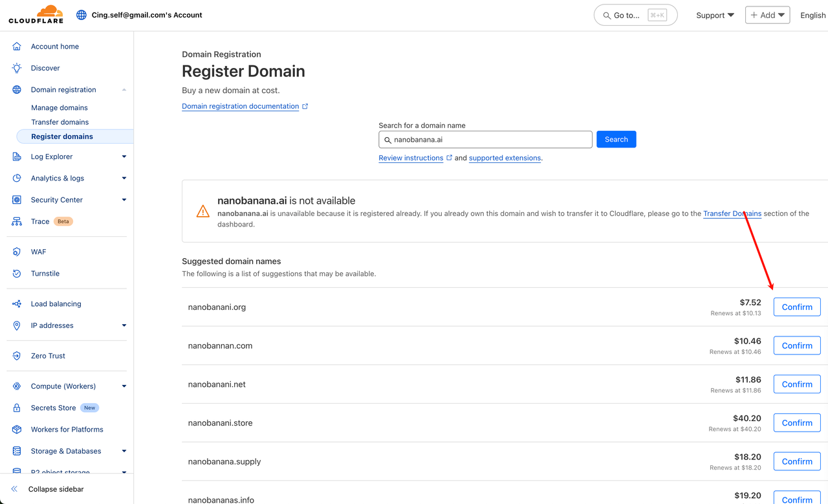828x504 pixels.
Task: Open Manage domains in sidebar
Action: pyautogui.click(x=60, y=108)
